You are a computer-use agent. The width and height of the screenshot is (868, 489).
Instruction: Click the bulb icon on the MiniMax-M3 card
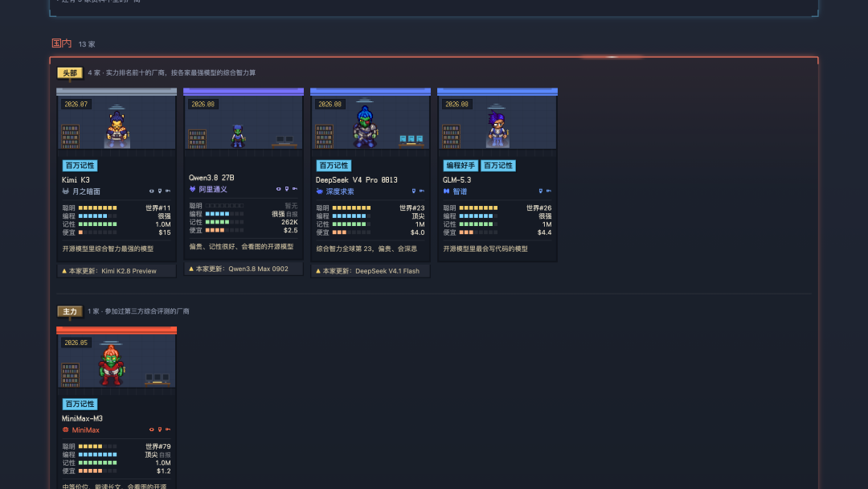tap(160, 429)
